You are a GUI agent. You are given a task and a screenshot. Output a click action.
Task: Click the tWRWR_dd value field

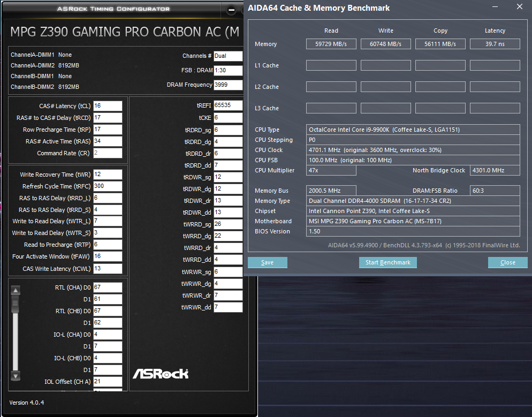pyautogui.click(x=228, y=307)
